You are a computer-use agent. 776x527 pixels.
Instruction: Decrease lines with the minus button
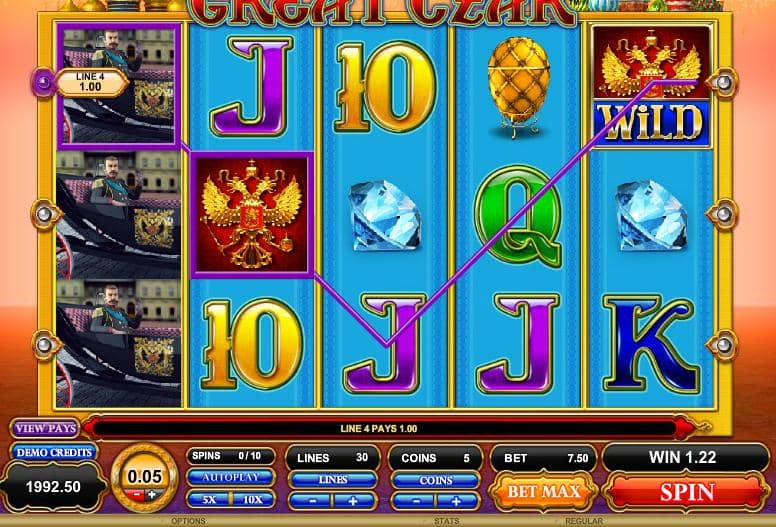click(x=312, y=501)
